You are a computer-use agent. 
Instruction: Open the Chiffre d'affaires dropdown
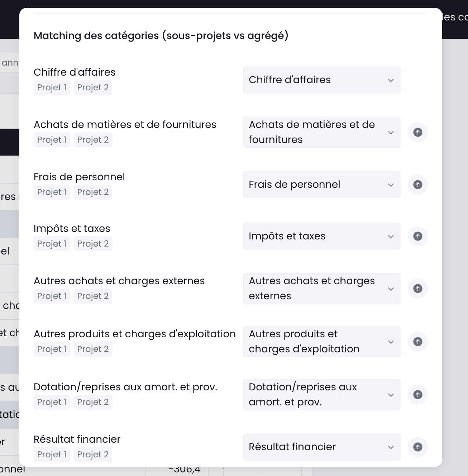[x=322, y=80]
